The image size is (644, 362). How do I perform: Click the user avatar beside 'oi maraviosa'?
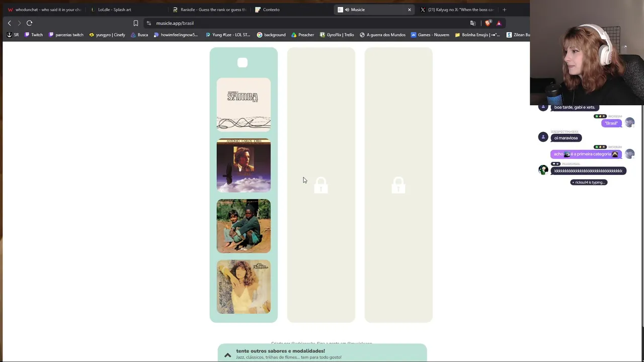click(543, 137)
